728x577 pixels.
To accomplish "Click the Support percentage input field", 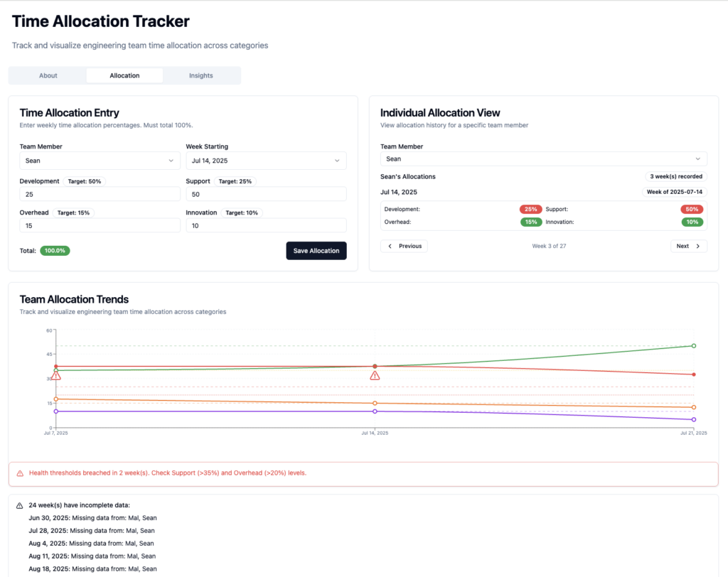I will click(x=266, y=194).
